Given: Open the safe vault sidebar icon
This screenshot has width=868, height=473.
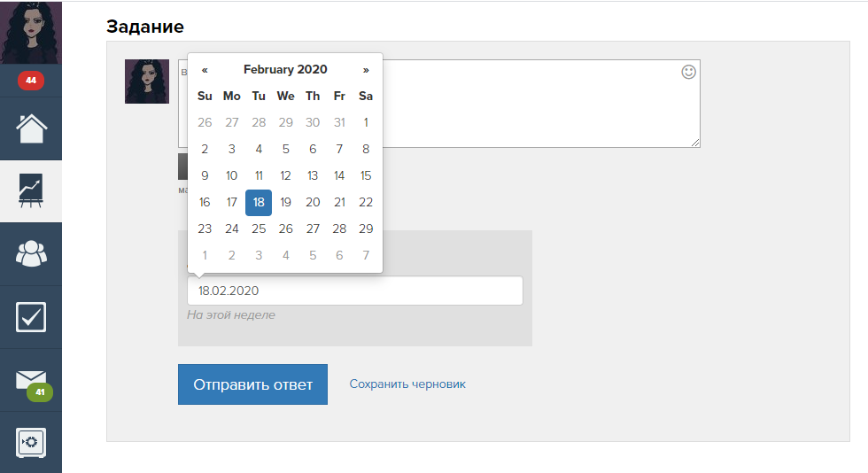Looking at the screenshot, I should click(x=31, y=442).
